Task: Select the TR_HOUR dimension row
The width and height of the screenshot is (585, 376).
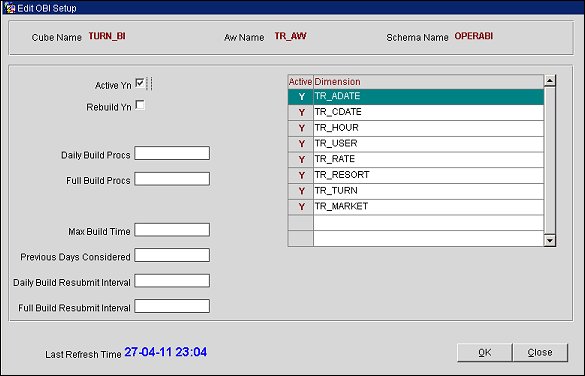Action: (416, 128)
